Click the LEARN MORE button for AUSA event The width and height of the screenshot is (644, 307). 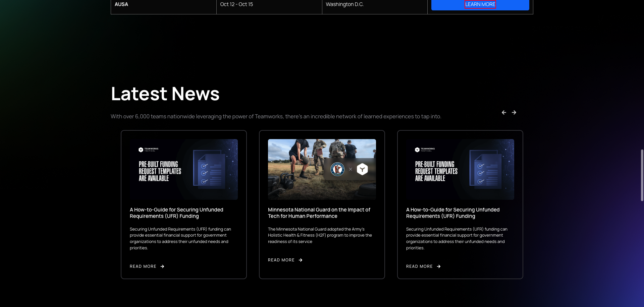[480, 4]
